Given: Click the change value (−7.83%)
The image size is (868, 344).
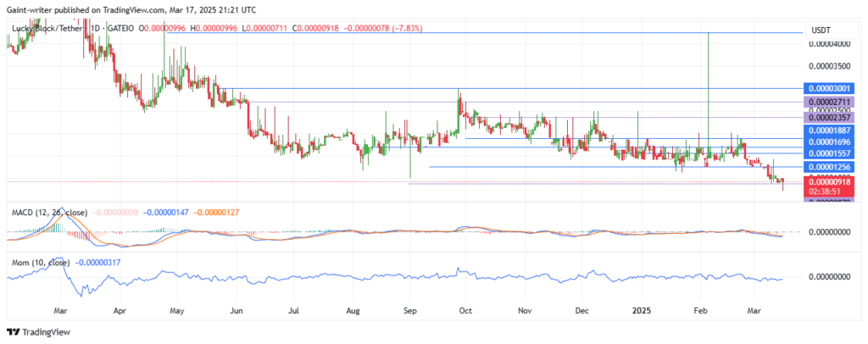Looking at the screenshot, I should [x=407, y=28].
